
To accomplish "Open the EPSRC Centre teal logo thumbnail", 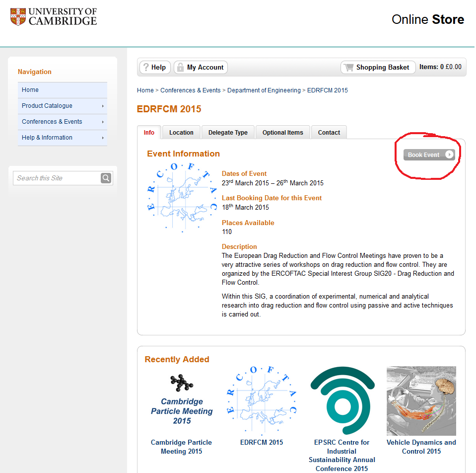I will coord(342,400).
